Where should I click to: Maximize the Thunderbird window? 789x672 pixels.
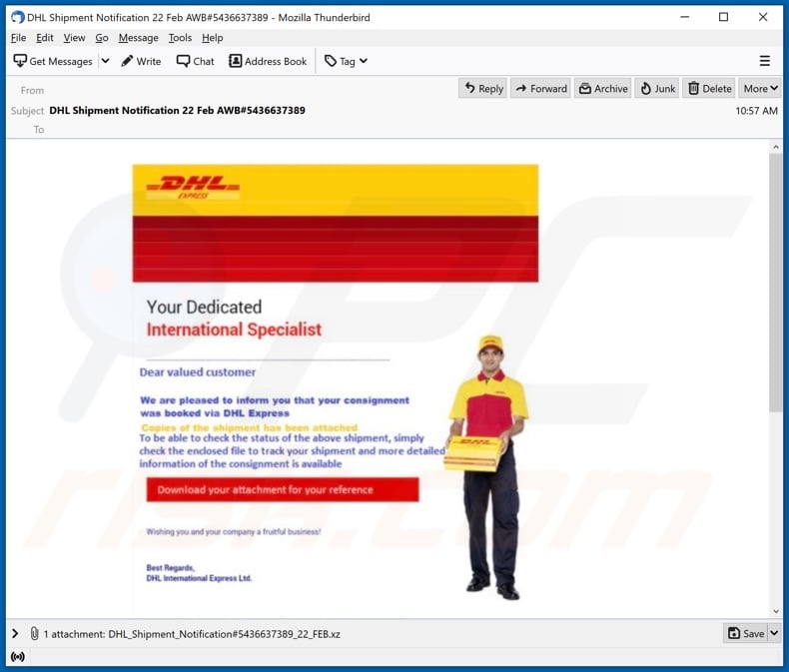[x=724, y=17]
